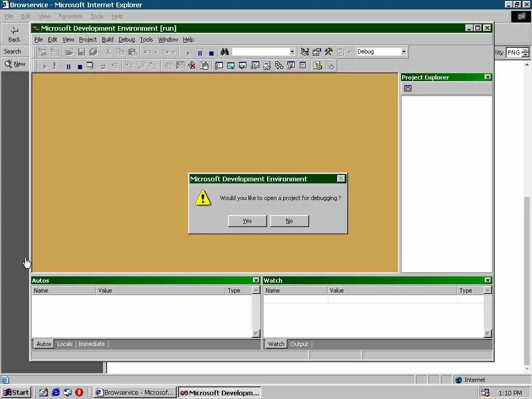Launch Opera from the quick launch bar
The height and width of the screenshot is (399, 532).
(79, 393)
